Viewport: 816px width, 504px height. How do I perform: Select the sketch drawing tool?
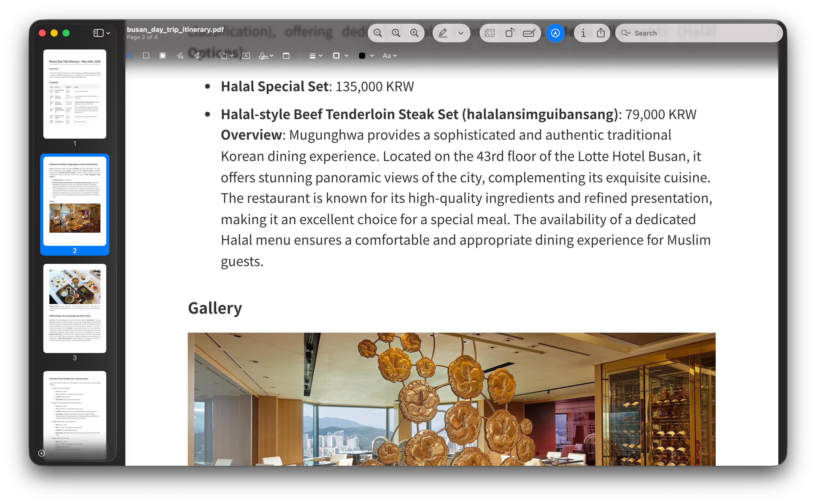[x=180, y=56]
